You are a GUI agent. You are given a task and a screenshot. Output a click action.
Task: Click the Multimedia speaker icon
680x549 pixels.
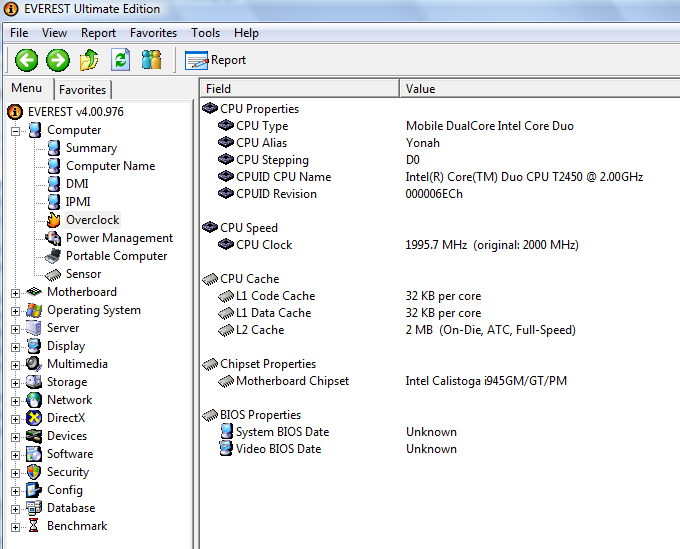pyautogui.click(x=34, y=364)
